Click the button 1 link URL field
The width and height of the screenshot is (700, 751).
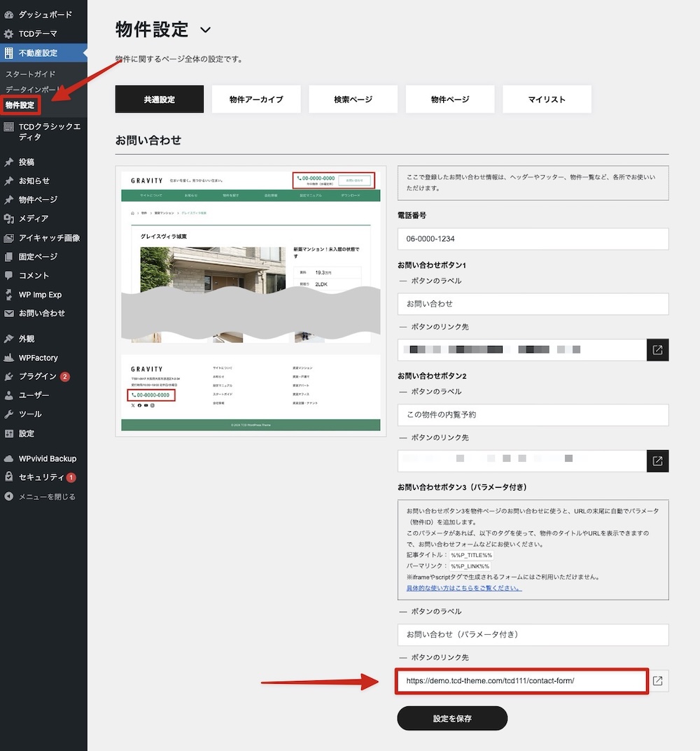tap(521, 350)
